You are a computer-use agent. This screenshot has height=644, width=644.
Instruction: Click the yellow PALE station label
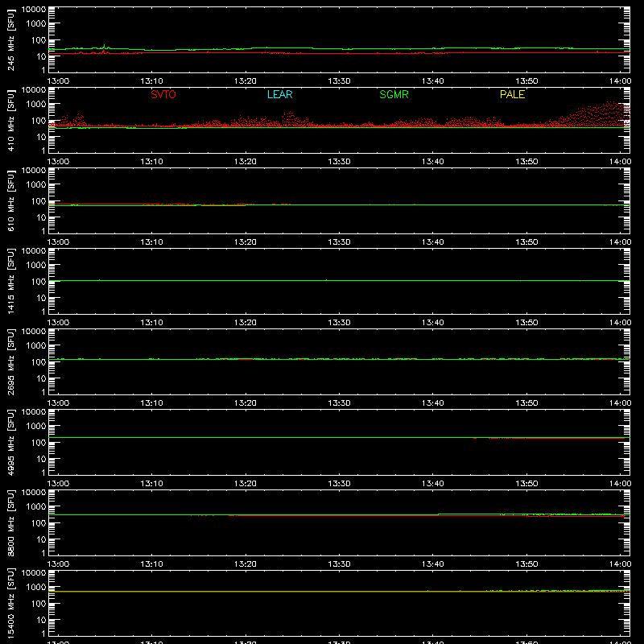[512, 94]
